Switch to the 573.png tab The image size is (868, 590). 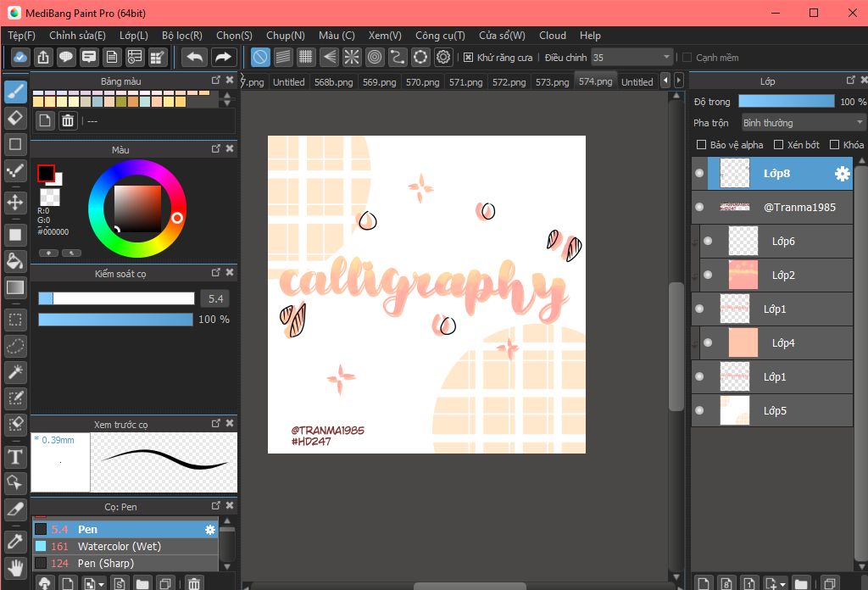pyautogui.click(x=552, y=82)
